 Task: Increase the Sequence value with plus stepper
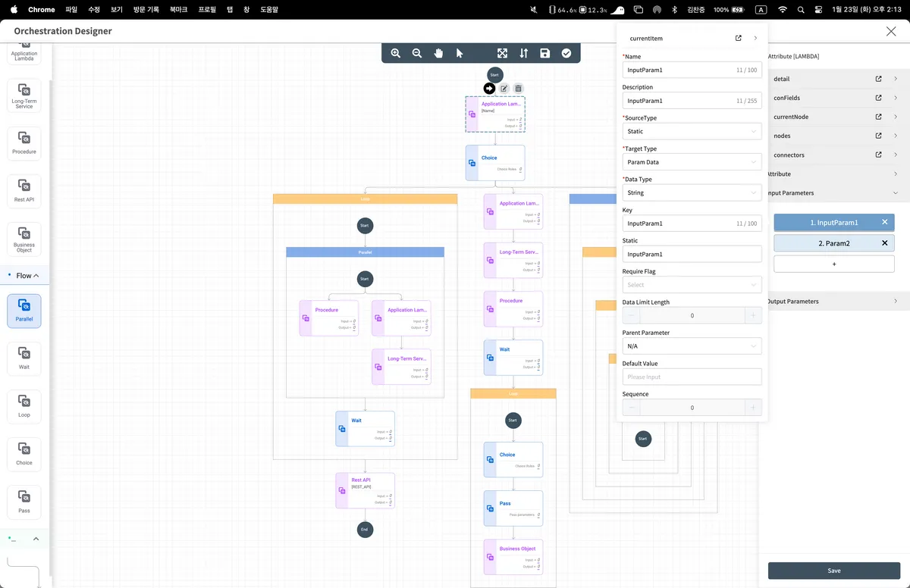tap(752, 408)
